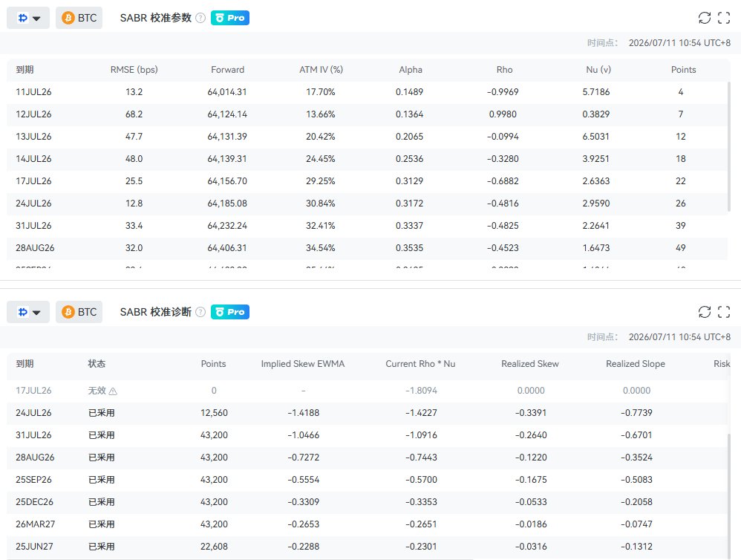741x560 pixels.
Task: Click Realized Skew column header
Action: (x=530, y=364)
